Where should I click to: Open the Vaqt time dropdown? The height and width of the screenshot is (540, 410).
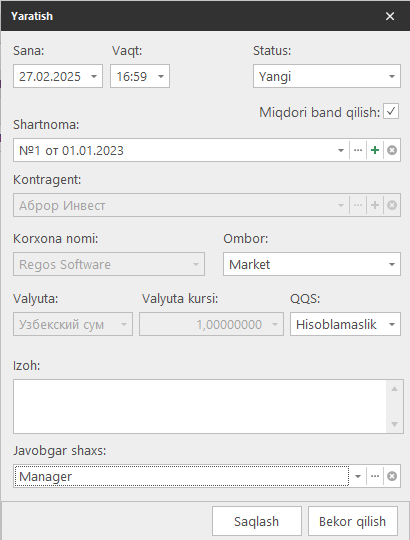coord(161,76)
